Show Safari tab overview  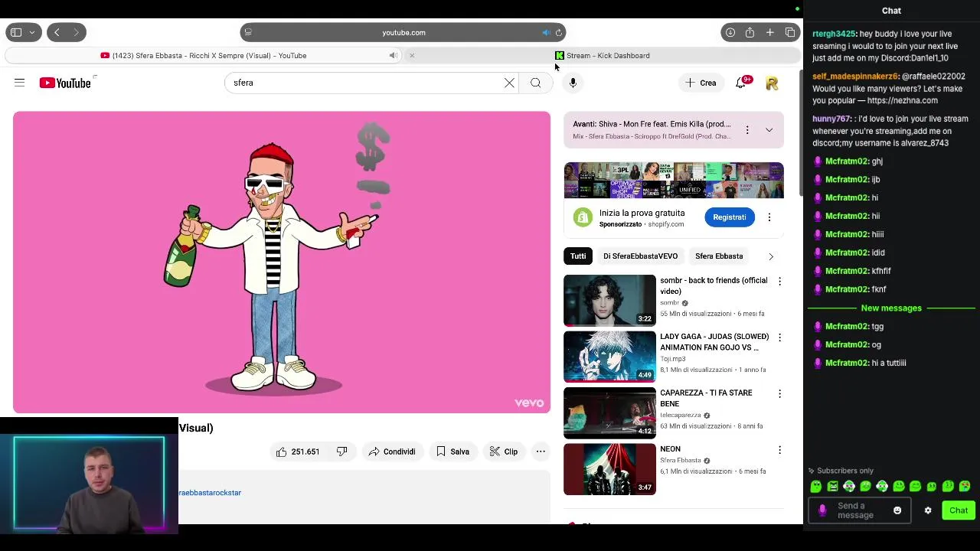pyautogui.click(x=790, y=32)
